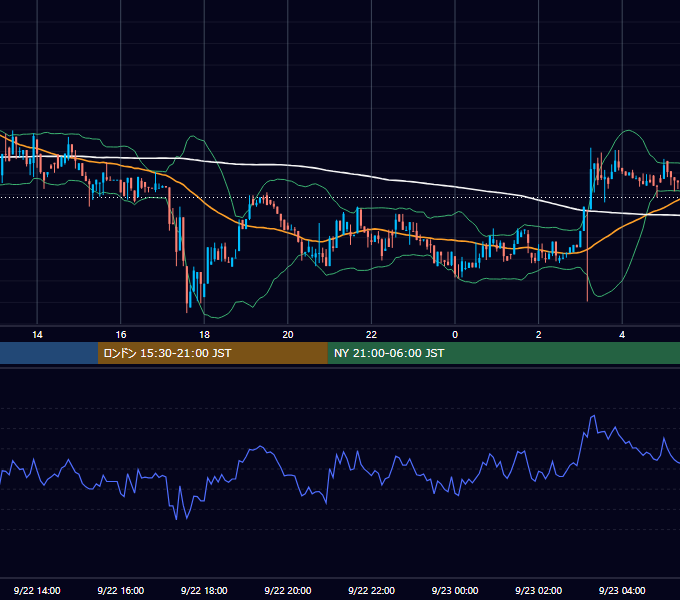Viewport: 680px width, 600px height.
Task: Click the 9/22 18:00 time label
Action: (204, 590)
